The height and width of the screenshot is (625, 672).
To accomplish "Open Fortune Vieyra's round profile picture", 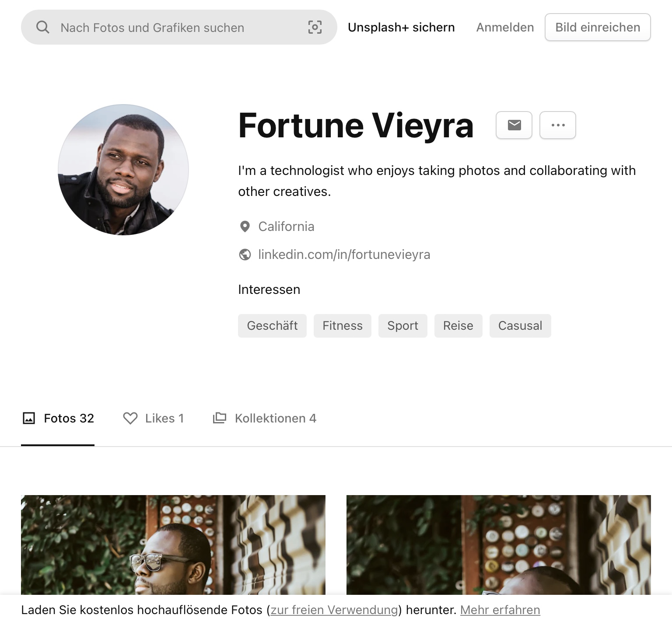I will [x=123, y=170].
